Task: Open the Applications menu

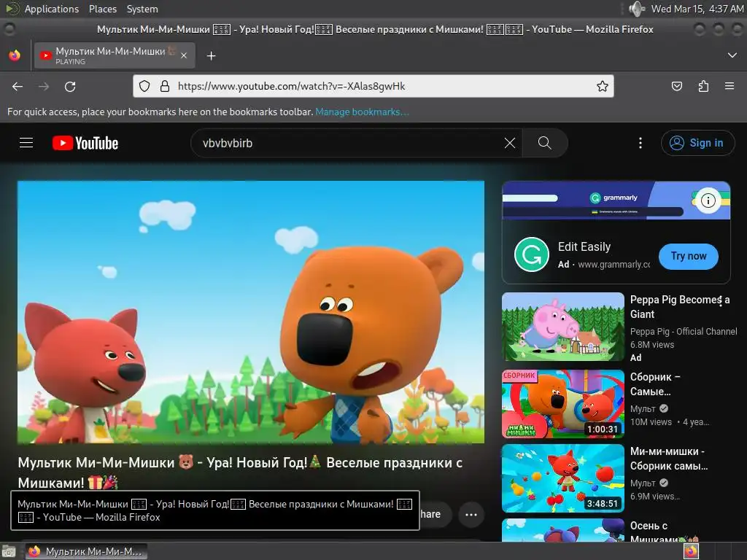Action: click(x=52, y=9)
